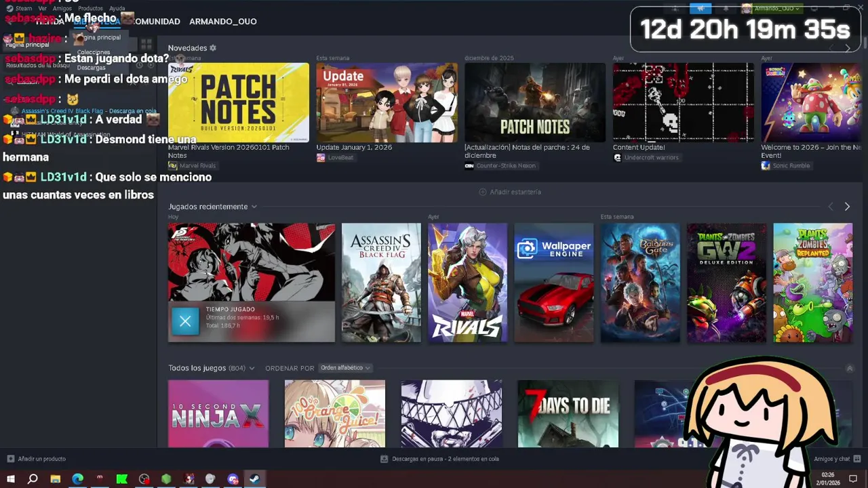Show the next recently played games
This screenshot has height=488, width=868.
(x=847, y=207)
